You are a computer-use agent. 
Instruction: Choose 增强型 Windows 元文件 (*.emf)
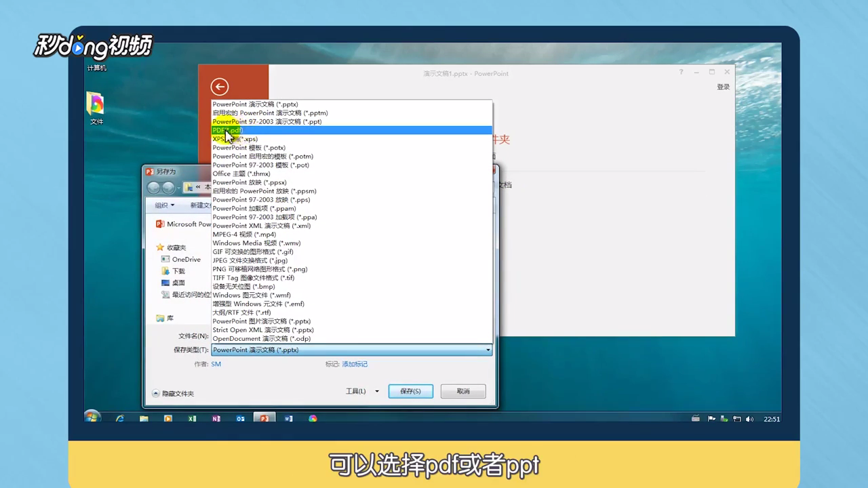pos(351,304)
